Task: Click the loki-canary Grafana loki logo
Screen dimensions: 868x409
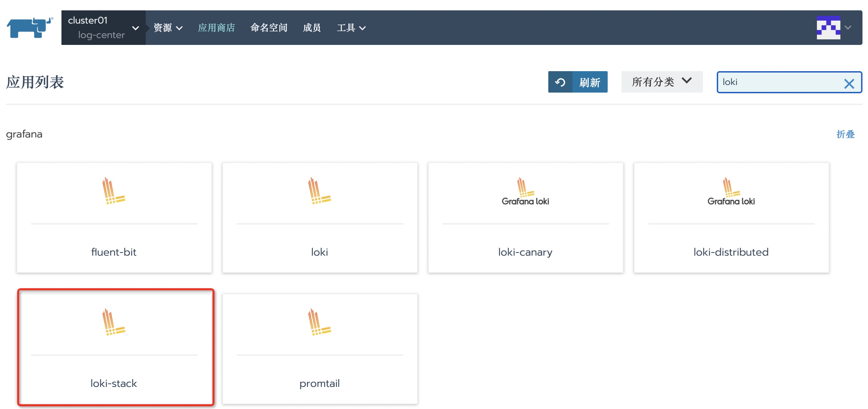Action: pos(525,192)
